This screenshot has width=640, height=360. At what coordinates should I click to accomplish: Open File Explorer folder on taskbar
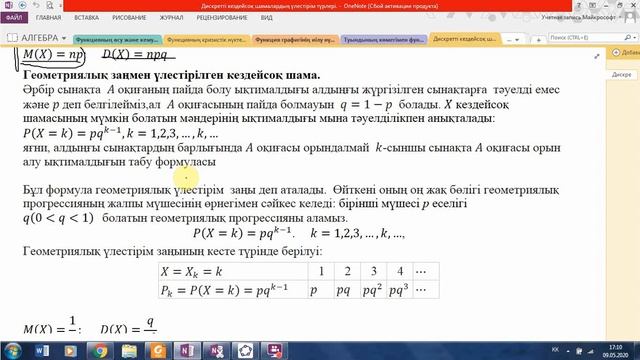[x=129, y=351]
